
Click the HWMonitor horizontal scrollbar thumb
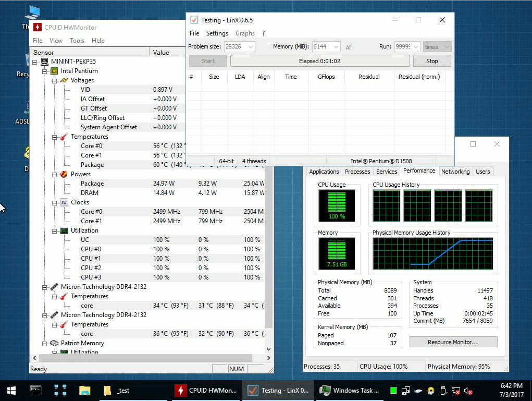[x=145, y=358]
